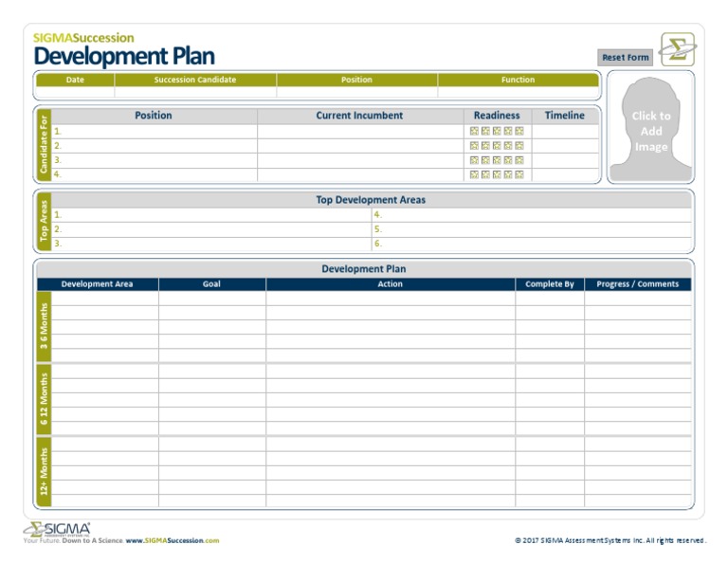The image size is (728, 563).
Task: Click the copyright notice in footer
Action: pyautogui.click(x=610, y=540)
